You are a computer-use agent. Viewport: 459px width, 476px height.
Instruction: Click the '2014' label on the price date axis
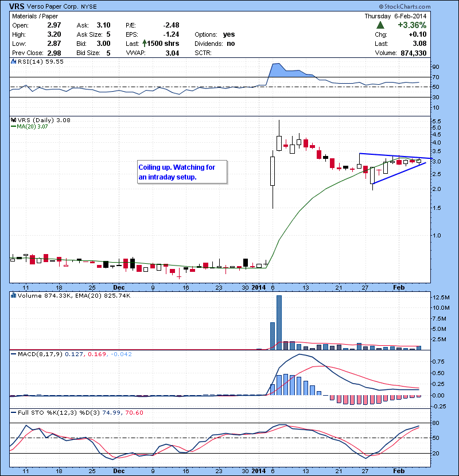click(x=259, y=287)
